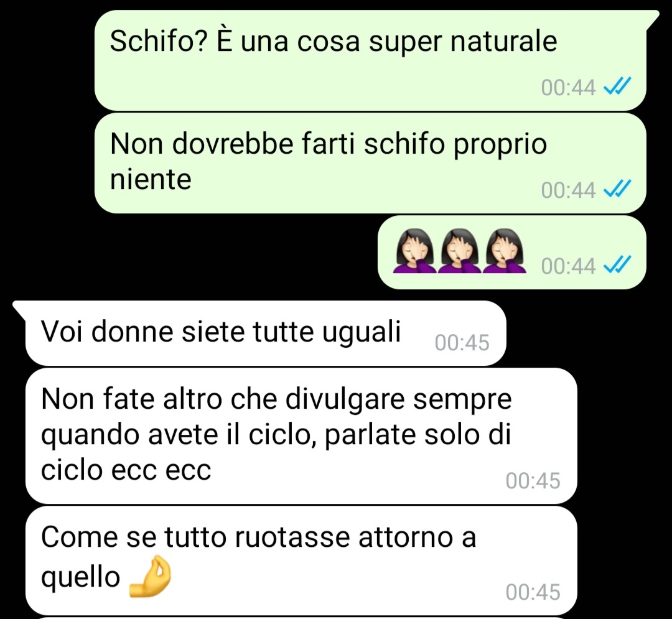Screen dimensions: 672x619
Task: Click 00:45 timestamp next to pinched fingers
Action: pos(533,592)
